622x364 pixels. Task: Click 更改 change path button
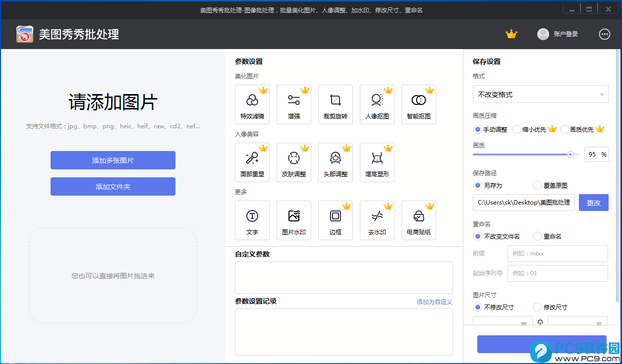[x=594, y=203]
